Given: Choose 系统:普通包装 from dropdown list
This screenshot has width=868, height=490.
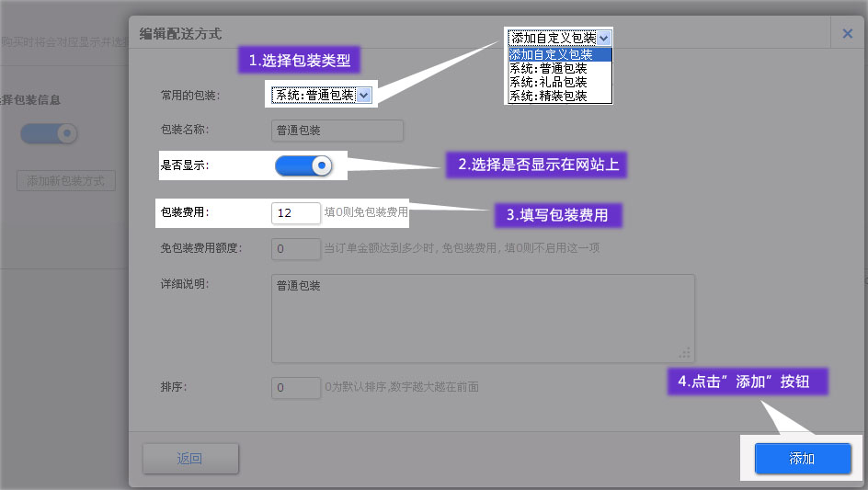Looking at the screenshot, I should 549,68.
